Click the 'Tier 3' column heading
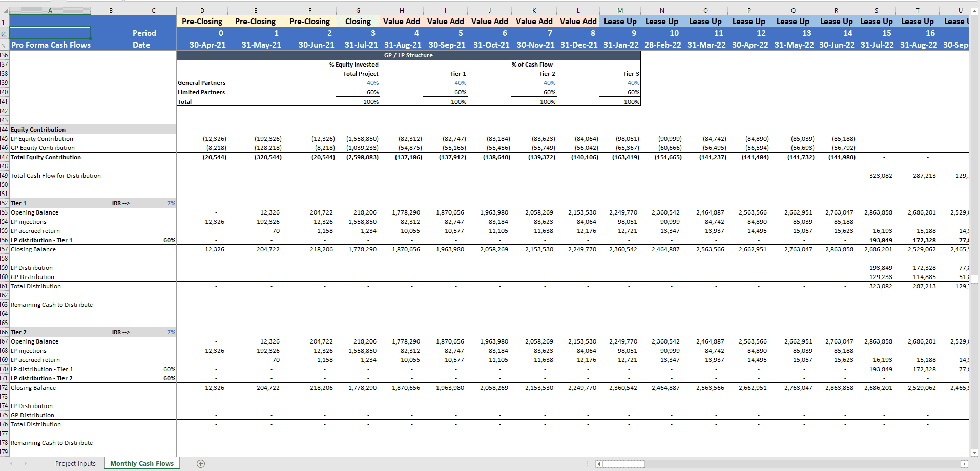980x471 pixels. [x=631, y=74]
